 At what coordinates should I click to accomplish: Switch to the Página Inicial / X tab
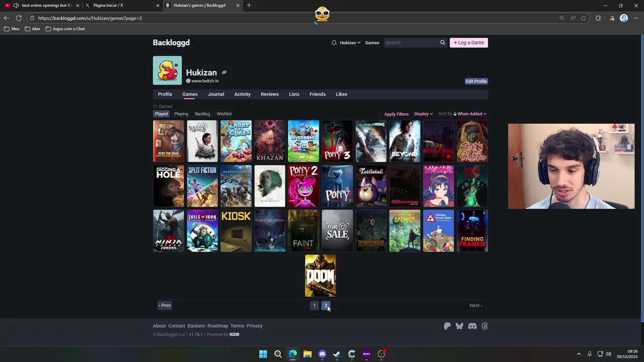122,6
